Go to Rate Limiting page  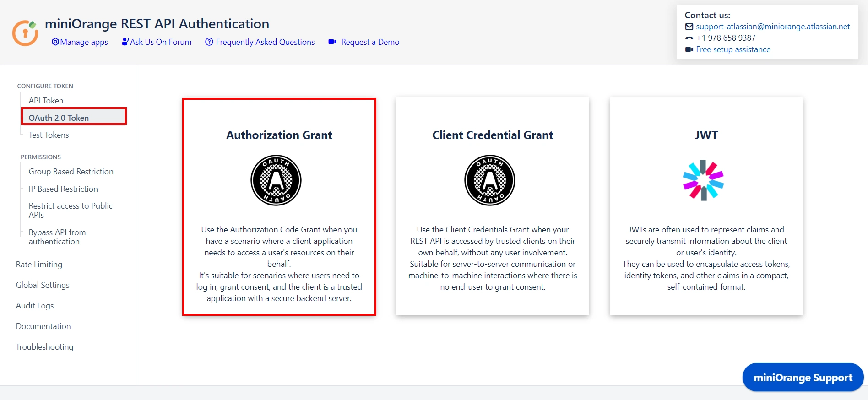tap(39, 265)
